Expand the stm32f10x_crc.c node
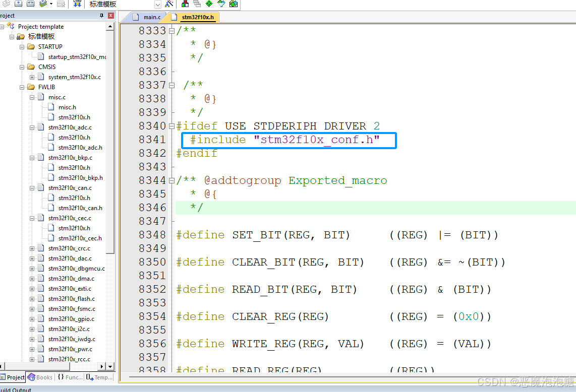The height and width of the screenshot is (392, 576). (x=32, y=248)
